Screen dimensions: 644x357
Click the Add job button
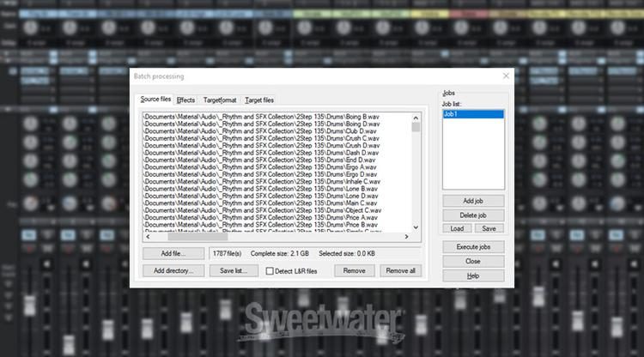pyautogui.click(x=472, y=200)
